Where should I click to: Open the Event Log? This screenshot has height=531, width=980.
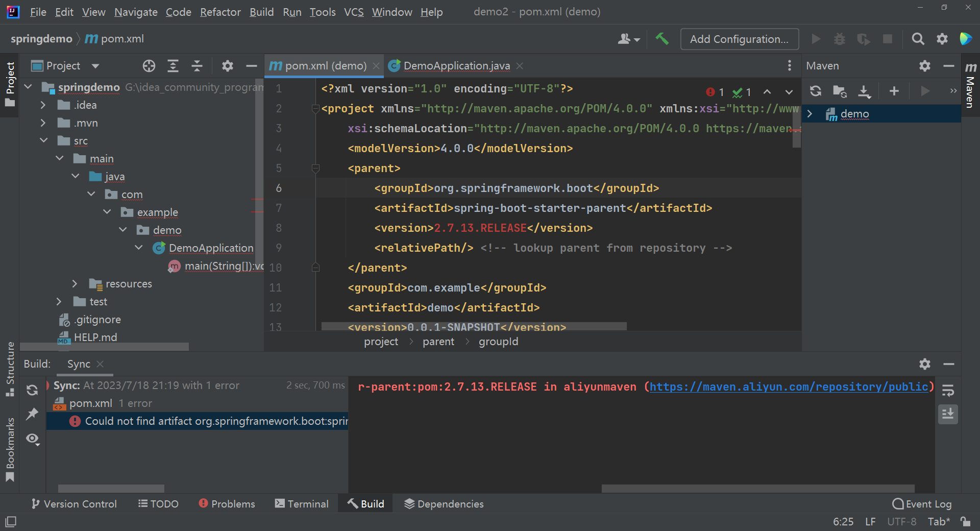point(922,504)
